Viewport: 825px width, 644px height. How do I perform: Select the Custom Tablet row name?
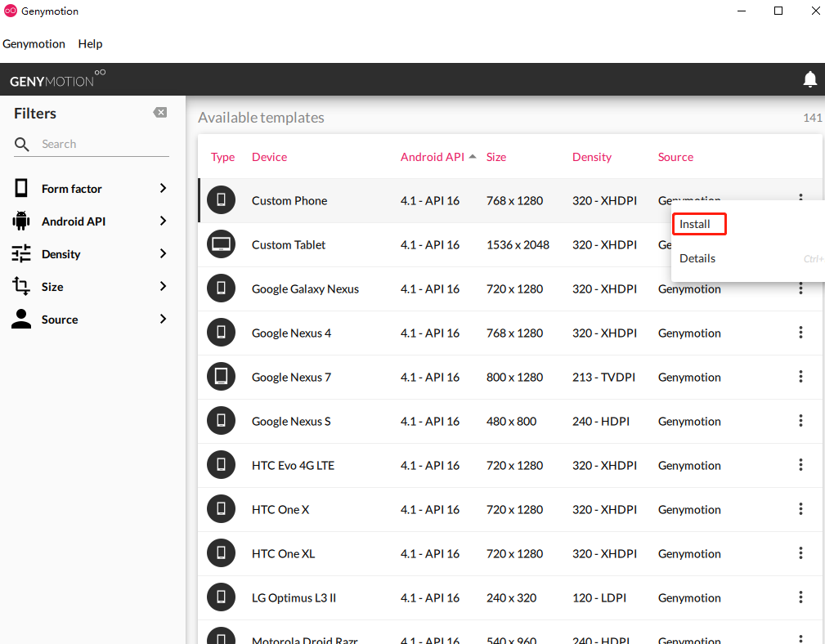pos(289,244)
